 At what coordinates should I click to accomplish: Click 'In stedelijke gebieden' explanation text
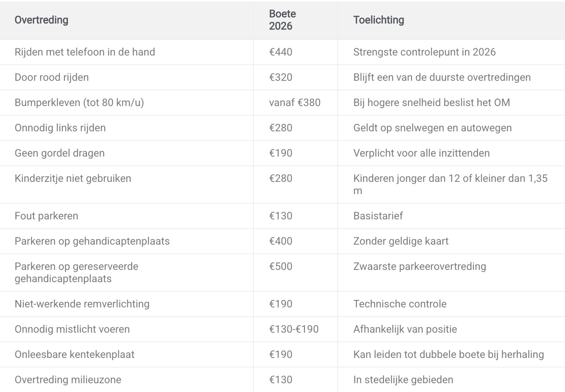tap(403, 380)
